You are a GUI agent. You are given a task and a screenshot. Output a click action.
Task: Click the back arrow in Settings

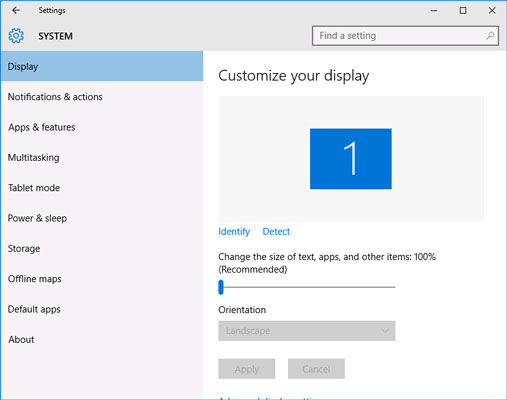16,10
